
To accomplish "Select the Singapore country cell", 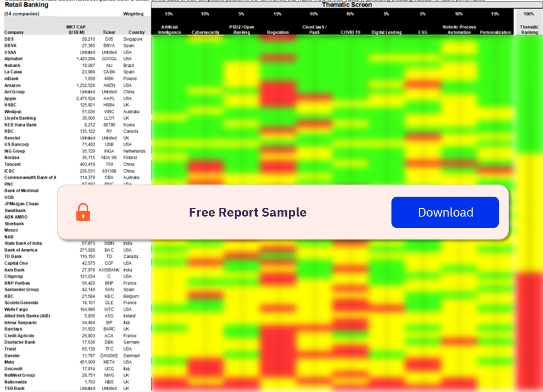I will coord(133,39).
